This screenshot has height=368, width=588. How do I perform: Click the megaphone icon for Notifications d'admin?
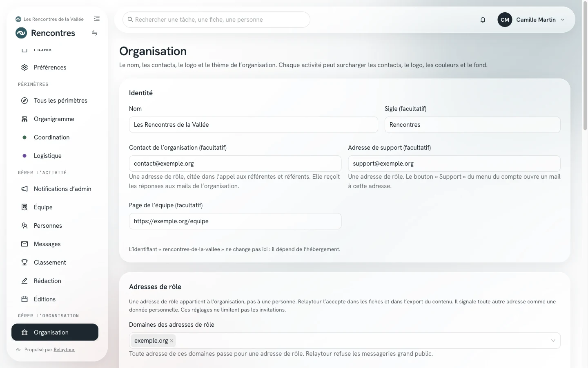coord(24,189)
